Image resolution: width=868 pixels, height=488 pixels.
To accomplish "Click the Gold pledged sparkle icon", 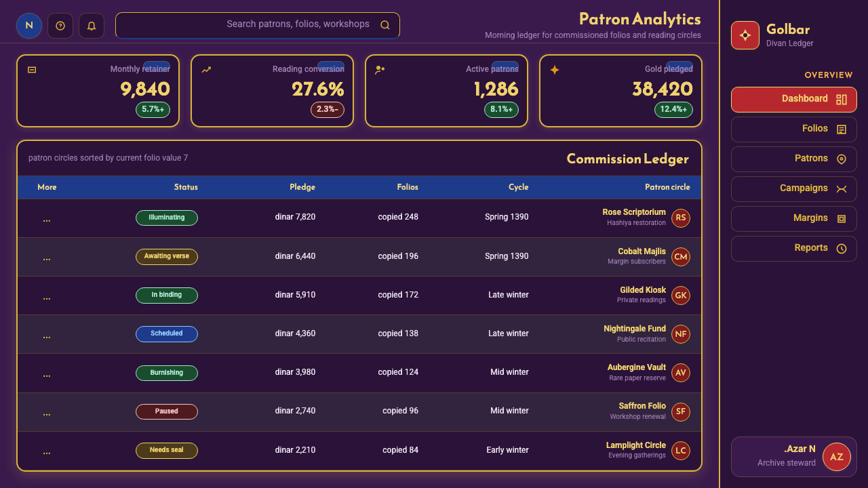I will [x=555, y=70].
